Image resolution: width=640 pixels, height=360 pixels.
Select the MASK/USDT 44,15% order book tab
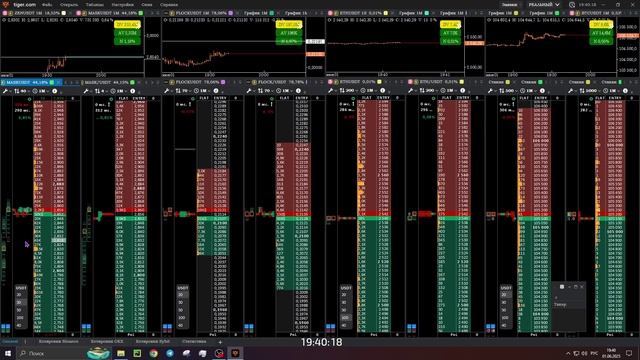coord(109,82)
